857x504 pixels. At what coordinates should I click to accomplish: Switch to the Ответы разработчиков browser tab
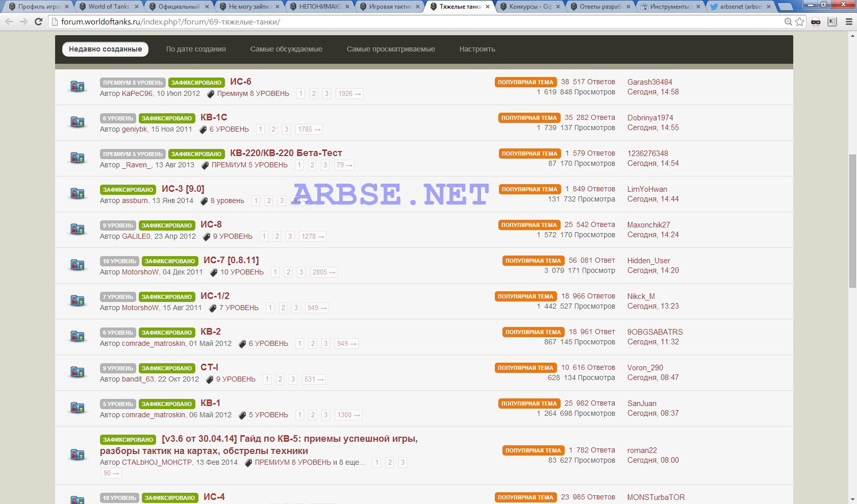pos(601,7)
